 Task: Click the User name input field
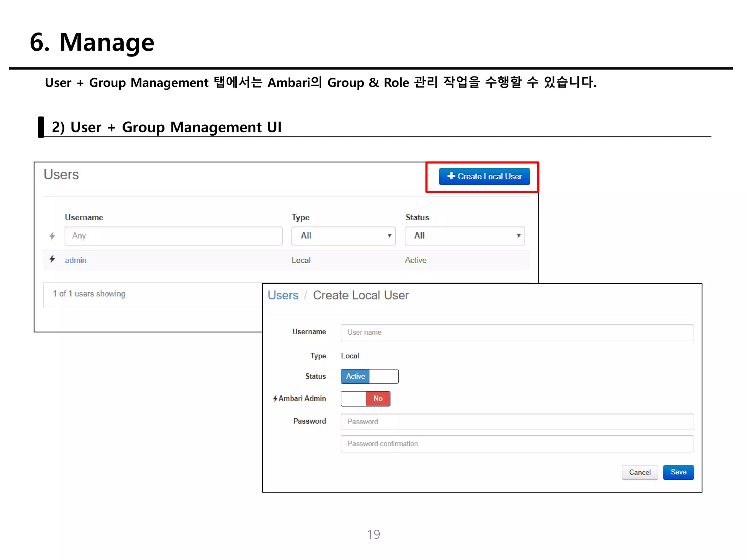(517, 332)
